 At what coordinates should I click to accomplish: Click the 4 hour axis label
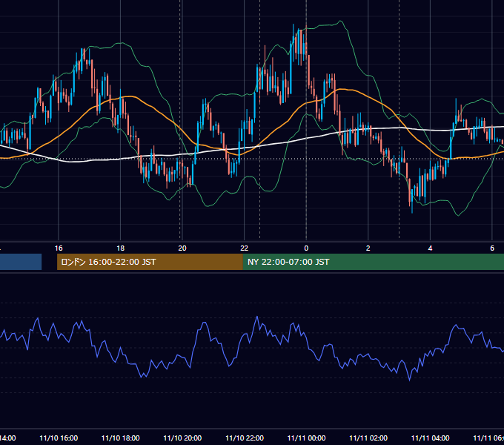[430, 248]
